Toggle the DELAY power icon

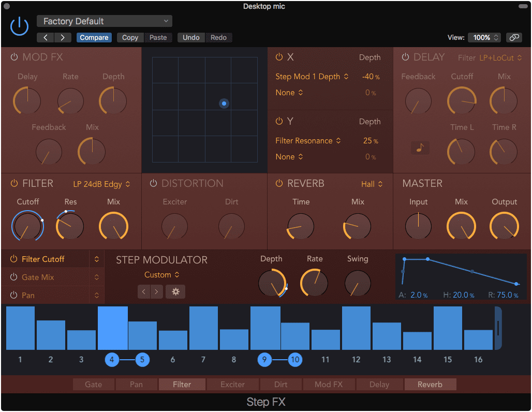[x=405, y=57]
